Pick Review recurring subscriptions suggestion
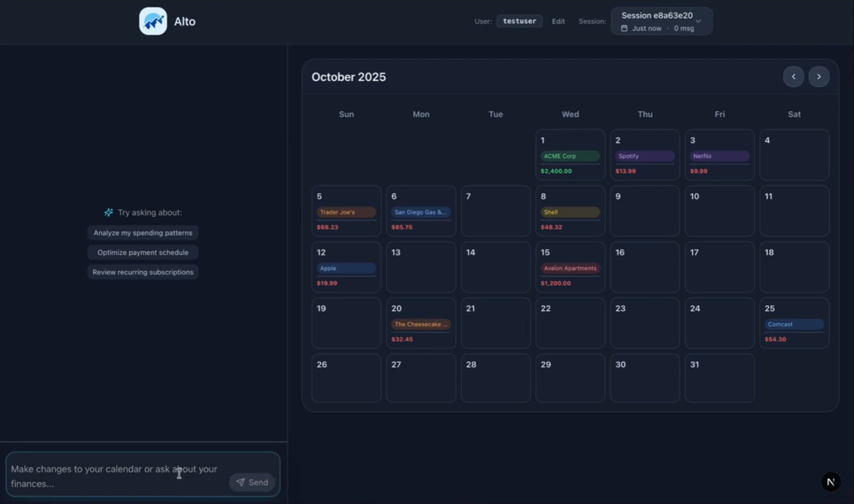Viewport: 854px width, 504px height. (x=143, y=272)
